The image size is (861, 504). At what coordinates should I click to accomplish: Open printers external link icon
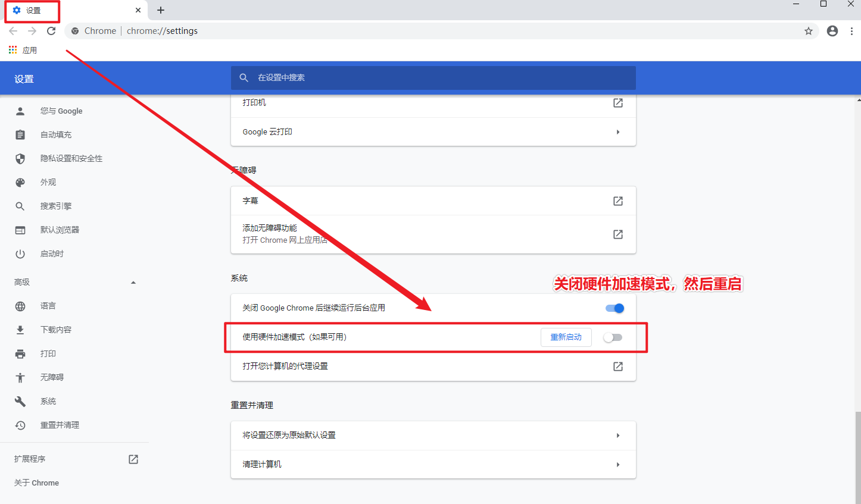[x=618, y=103]
